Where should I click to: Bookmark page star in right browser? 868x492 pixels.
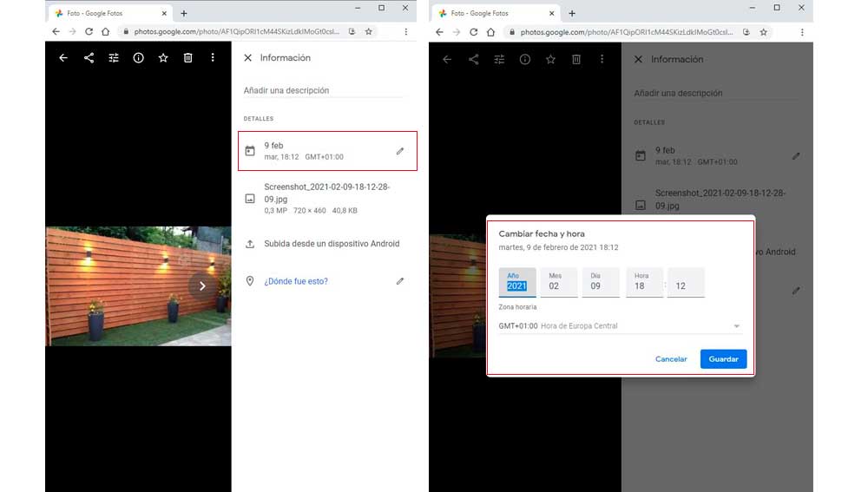click(x=763, y=32)
